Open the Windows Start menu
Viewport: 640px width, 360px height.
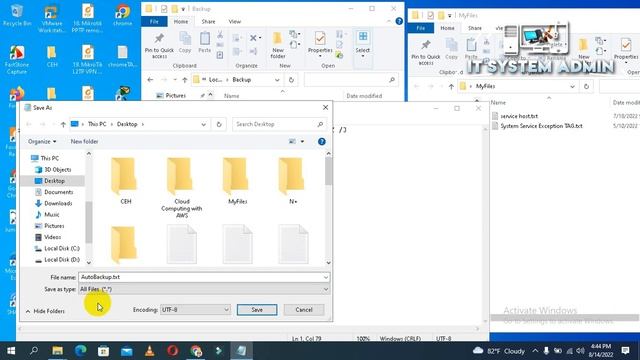11,351
